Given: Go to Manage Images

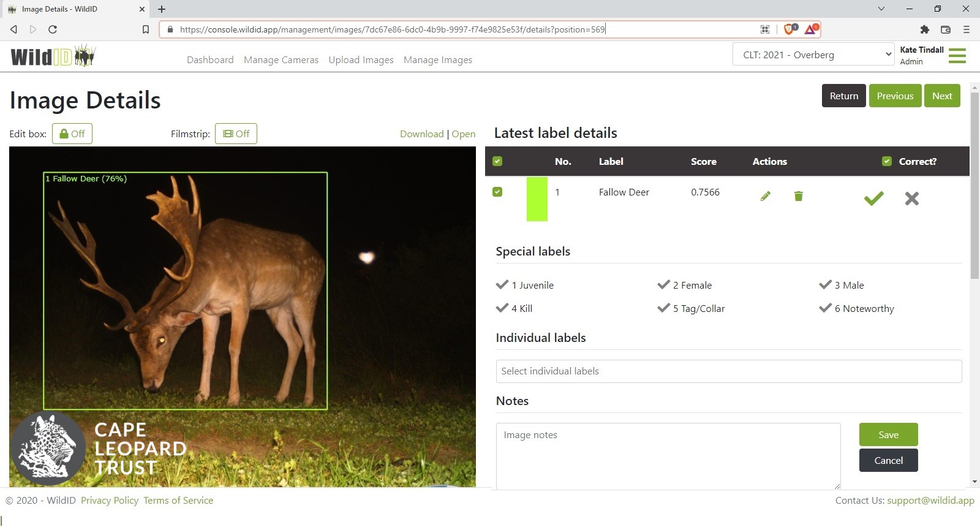Looking at the screenshot, I should pos(438,59).
